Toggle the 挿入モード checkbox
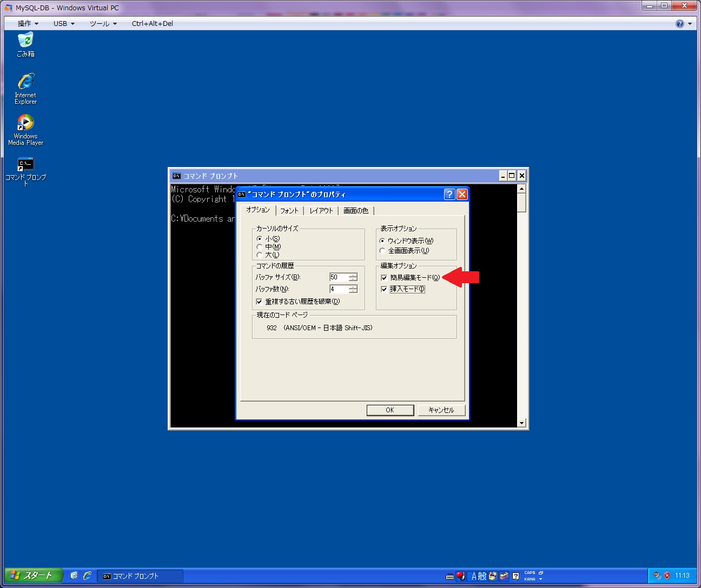This screenshot has height=588, width=701. click(x=384, y=289)
